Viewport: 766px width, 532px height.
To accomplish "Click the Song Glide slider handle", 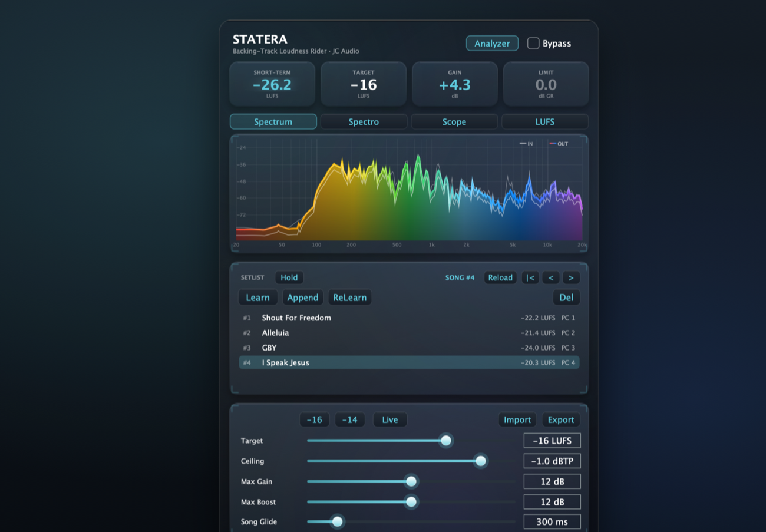I will pyautogui.click(x=337, y=521).
